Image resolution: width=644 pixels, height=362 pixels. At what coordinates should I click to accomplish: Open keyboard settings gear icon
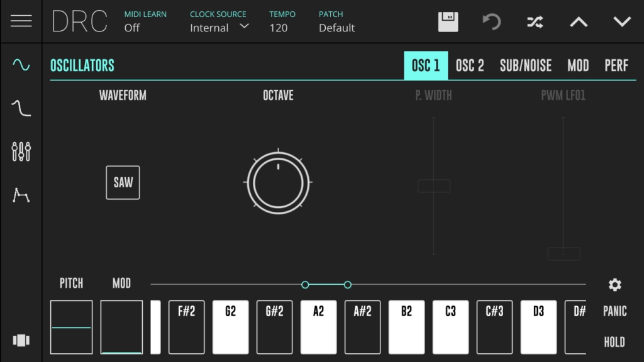(x=614, y=285)
